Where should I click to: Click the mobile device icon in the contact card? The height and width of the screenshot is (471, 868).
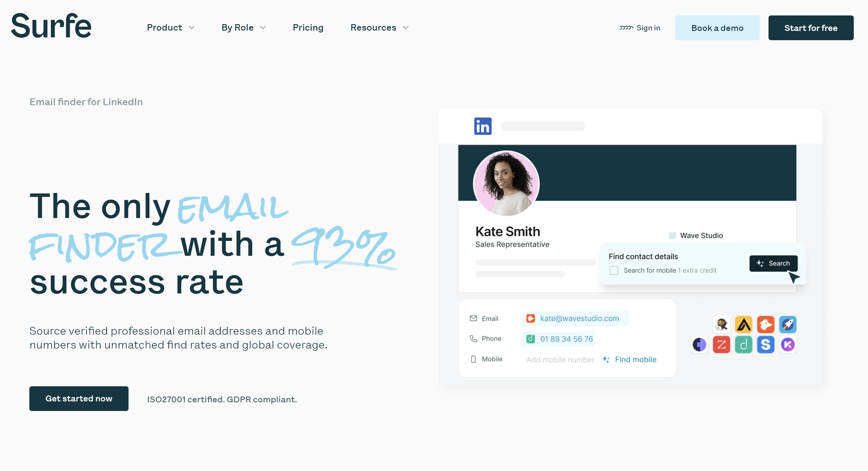(473, 359)
